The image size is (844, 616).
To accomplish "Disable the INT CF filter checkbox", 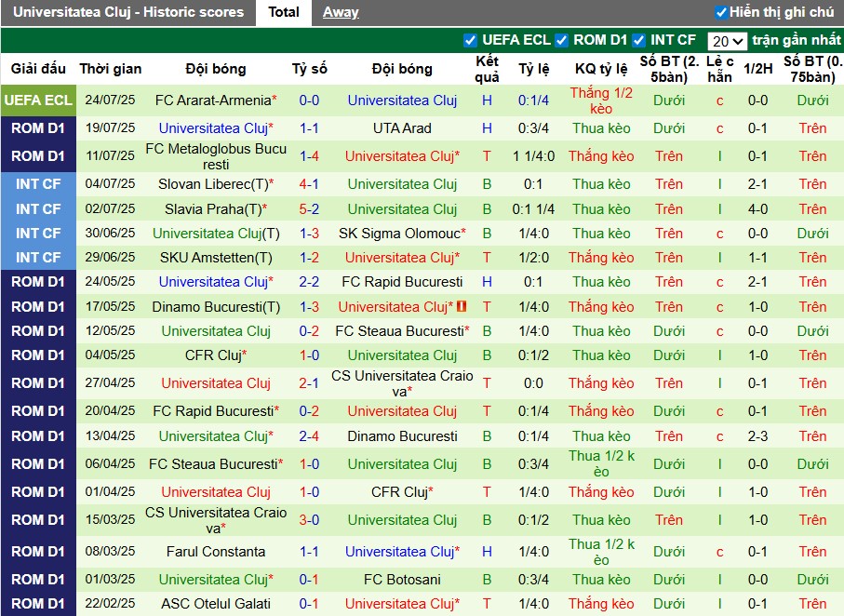I will pyautogui.click(x=638, y=40).
